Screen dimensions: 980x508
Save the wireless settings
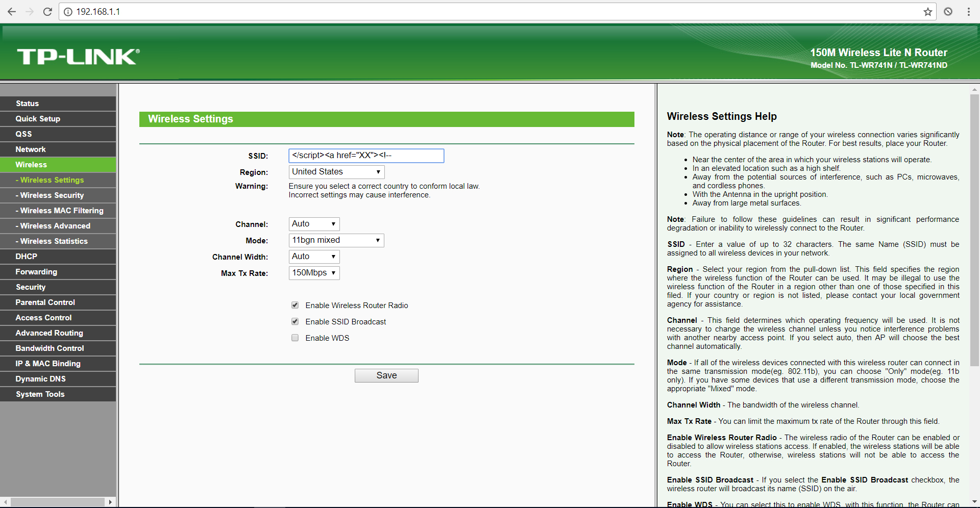386,375
